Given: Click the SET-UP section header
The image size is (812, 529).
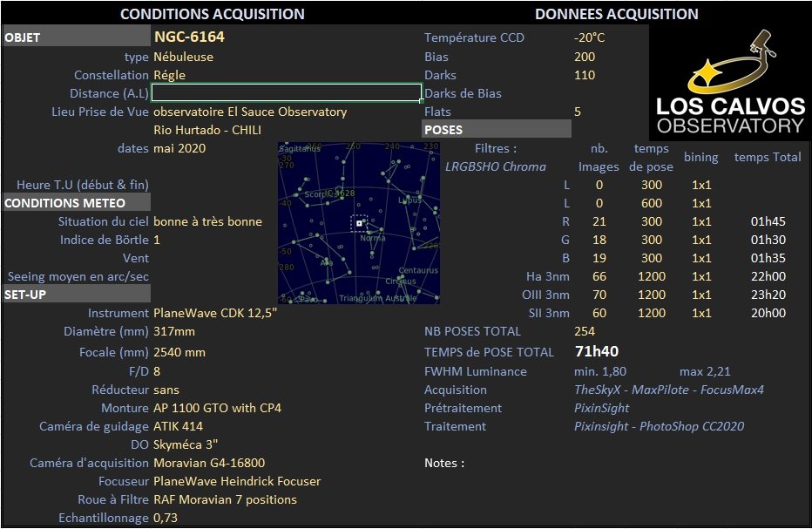Looking at the screenshot, I should pos(77,295).
